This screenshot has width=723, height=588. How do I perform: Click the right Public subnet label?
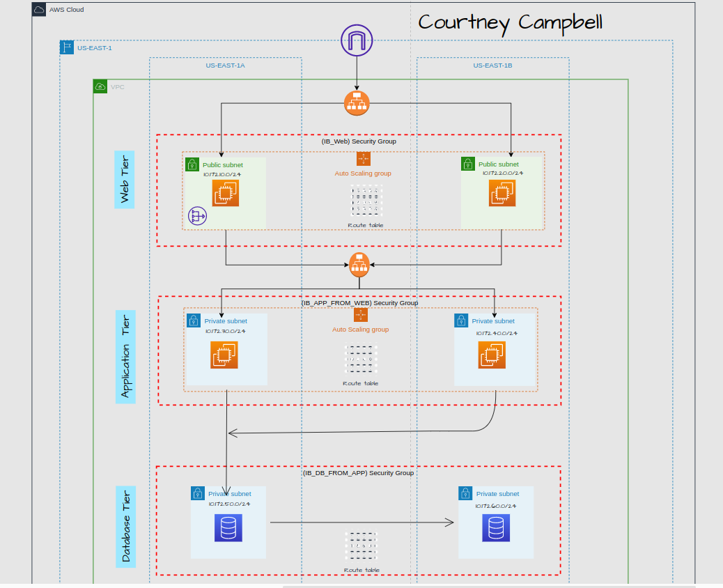pos(499,164)
